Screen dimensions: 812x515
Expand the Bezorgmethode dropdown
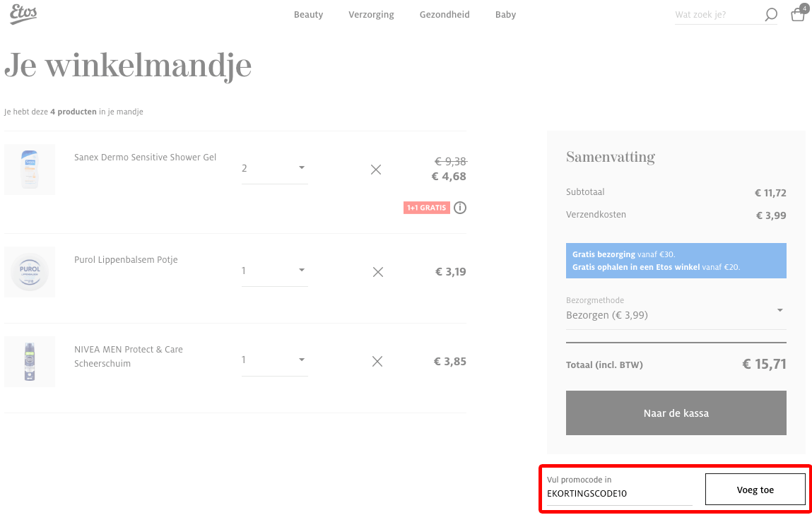pyautogui.click(x=676, y=309)
